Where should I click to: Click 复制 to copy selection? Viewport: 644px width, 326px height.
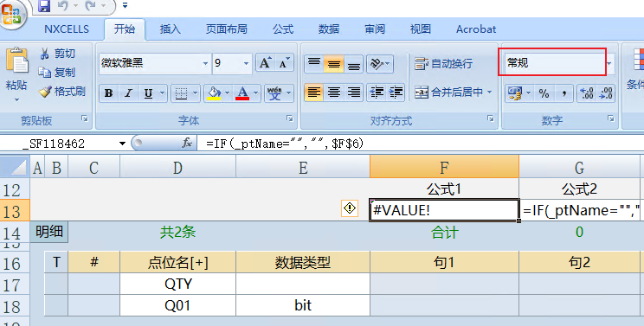click(57, 72)
